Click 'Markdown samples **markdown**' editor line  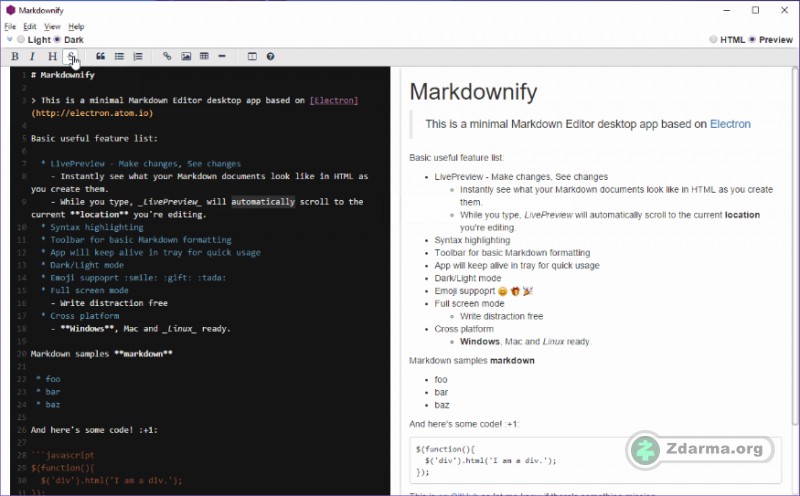click(102, 354)
